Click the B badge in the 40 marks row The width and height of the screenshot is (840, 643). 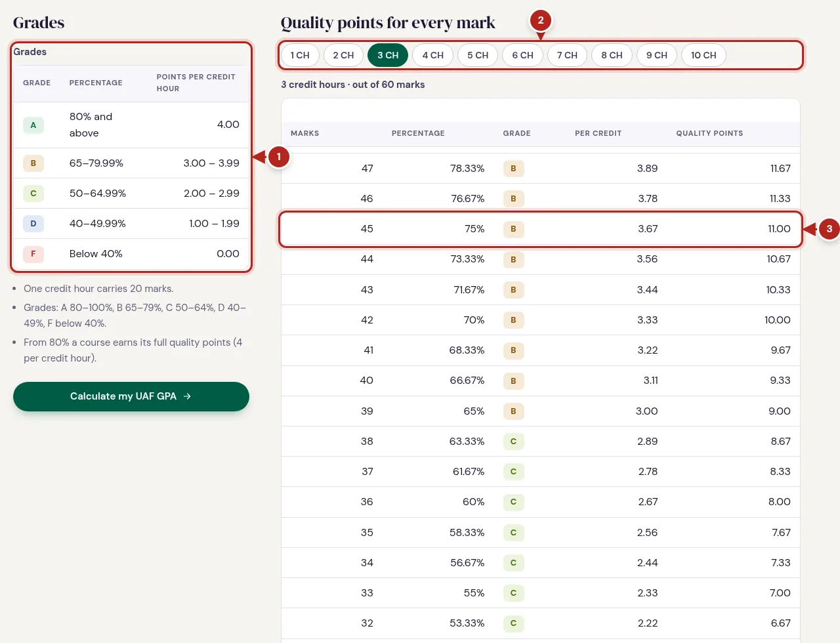(513, 381)
